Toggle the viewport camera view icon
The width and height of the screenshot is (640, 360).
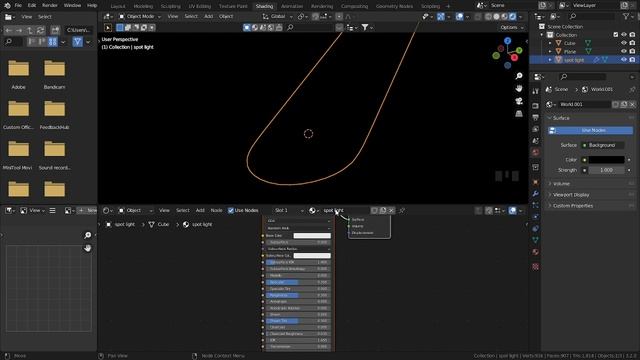519,101
